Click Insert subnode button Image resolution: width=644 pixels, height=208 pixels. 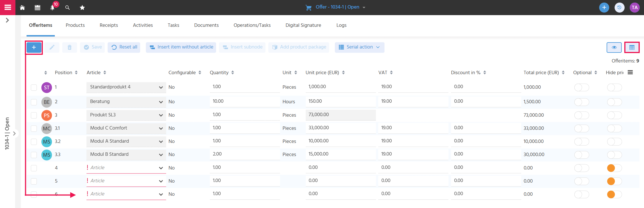242,47
